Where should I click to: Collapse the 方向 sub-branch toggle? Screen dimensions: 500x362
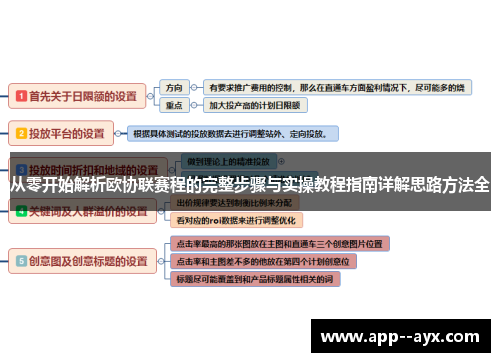click(x=194, y=87)
